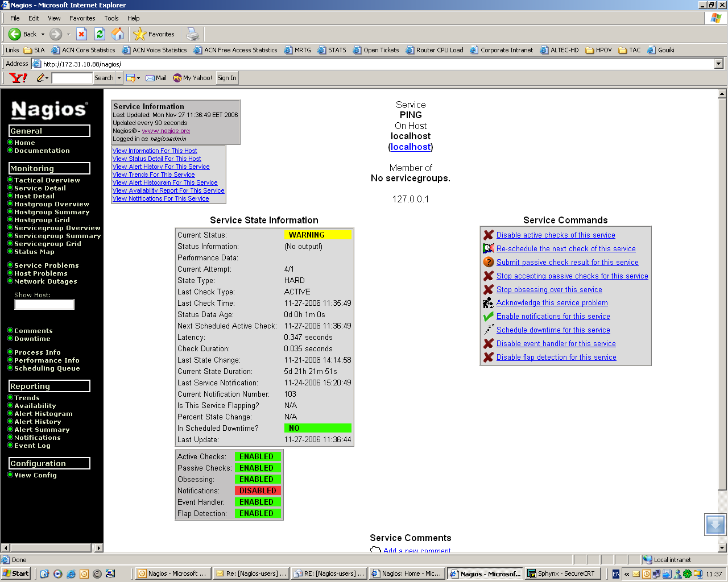Image resolution: width=728 pixels, height=582 pixels.
Task: Click the re-schedule icon beside Re-schedule the next check
Action: [x=488, y=248]
